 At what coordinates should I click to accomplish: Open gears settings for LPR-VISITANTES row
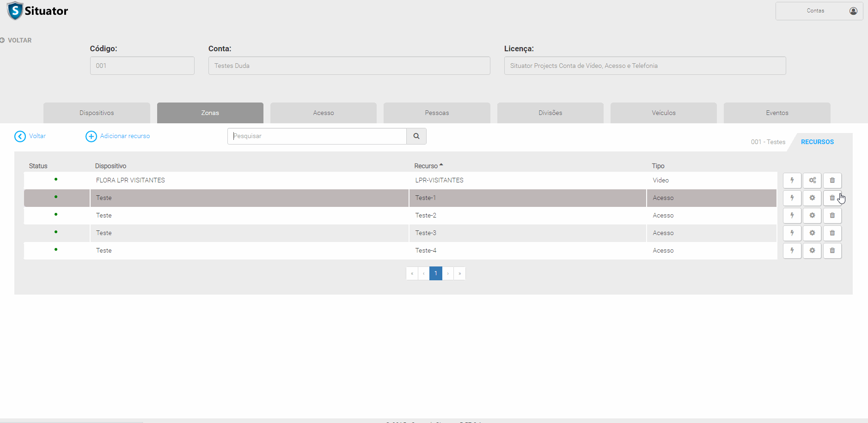(812, 180)
